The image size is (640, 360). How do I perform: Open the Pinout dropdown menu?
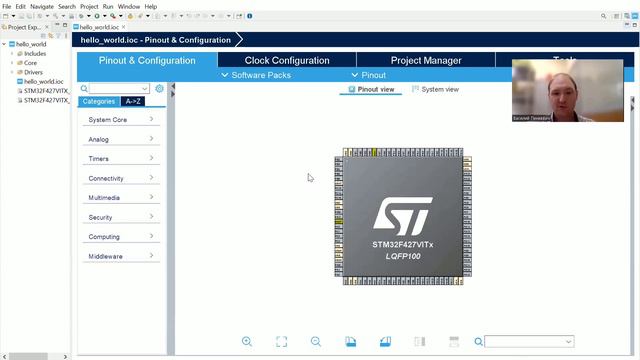[369, 75]
